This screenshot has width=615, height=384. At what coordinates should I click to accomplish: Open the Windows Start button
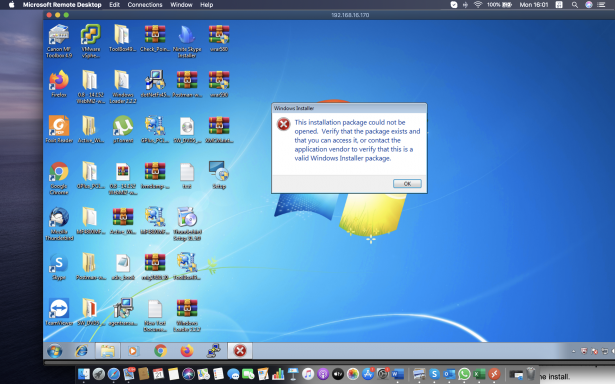click(x=55, y=351)
